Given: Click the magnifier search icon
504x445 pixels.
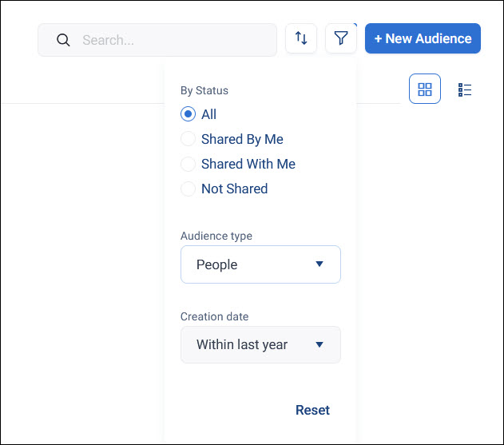Looking at the screenshot, I should click(x=63, y=40).
